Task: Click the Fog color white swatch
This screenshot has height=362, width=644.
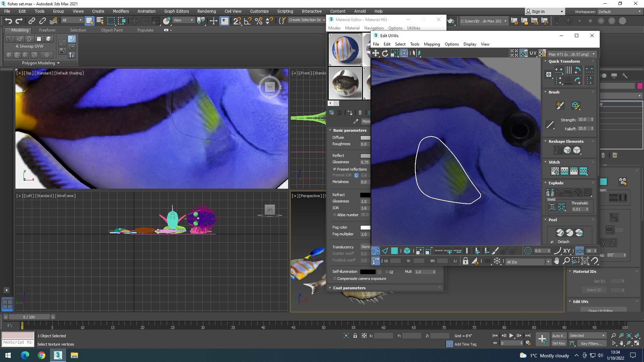Action: point(365,228)
